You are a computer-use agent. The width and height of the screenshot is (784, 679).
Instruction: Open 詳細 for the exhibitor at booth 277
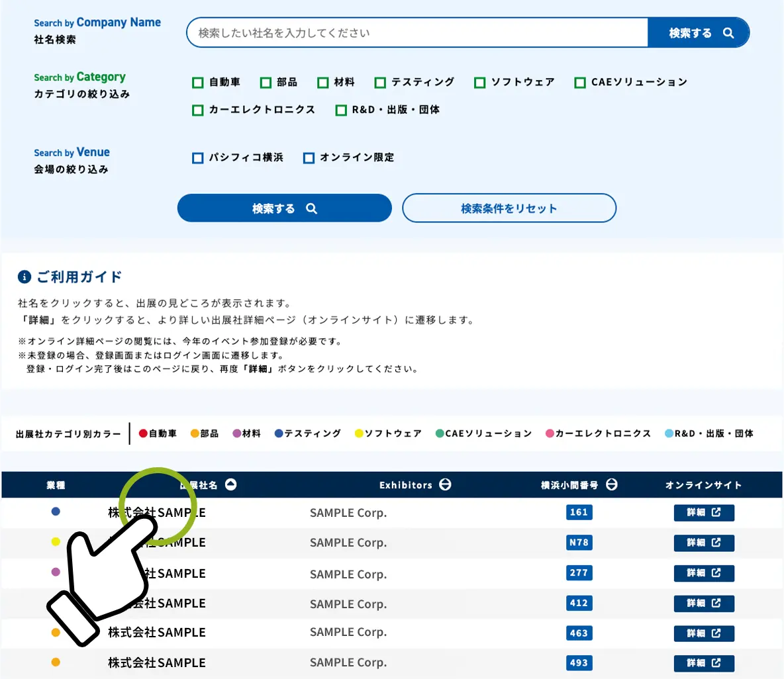pyautogui.click(x=704, y=573)
